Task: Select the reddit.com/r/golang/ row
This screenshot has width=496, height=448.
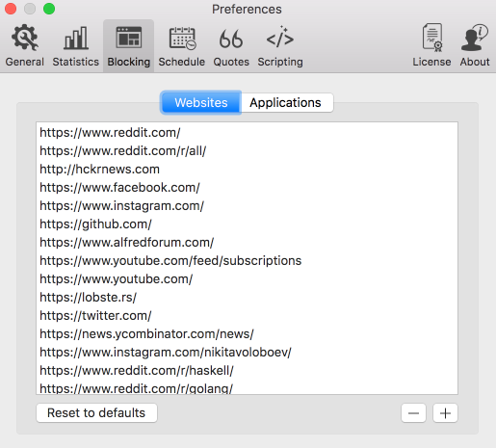Action: [x=247, y=387]
